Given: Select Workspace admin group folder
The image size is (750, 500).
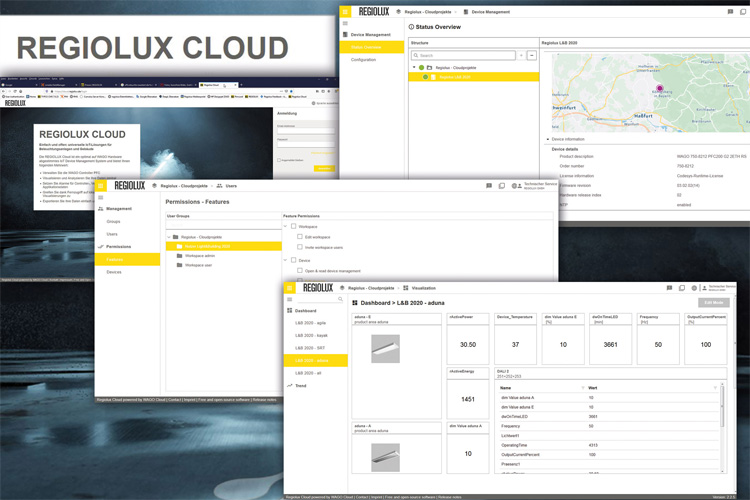Looking at the screenshot, I should click(x=200, y=256).
